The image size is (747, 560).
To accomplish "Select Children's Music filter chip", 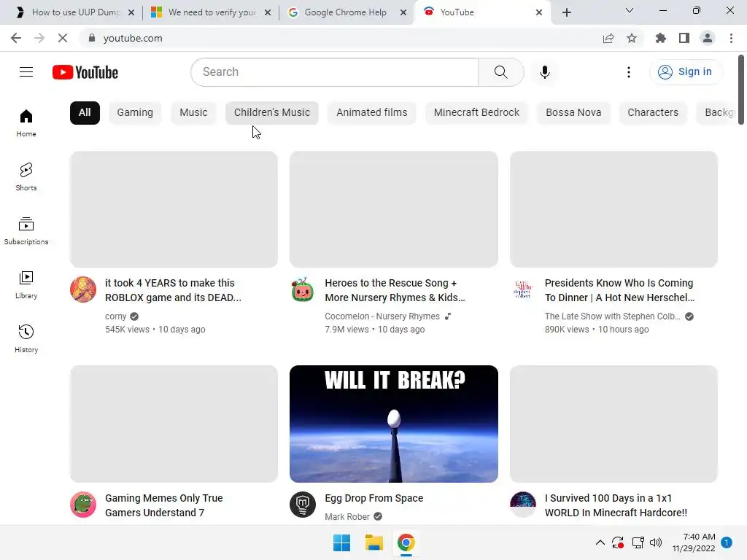I will pyautogui.click(x=271, y=113).
